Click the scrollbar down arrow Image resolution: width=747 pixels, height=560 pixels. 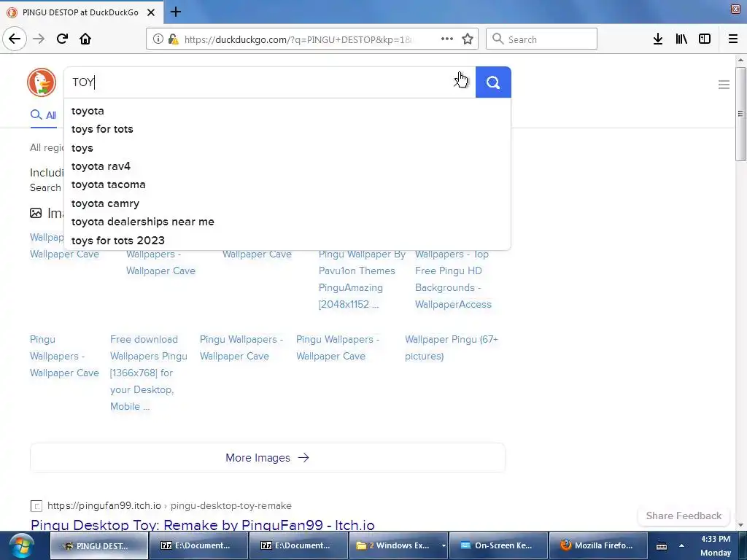click(x=740, y=525)
